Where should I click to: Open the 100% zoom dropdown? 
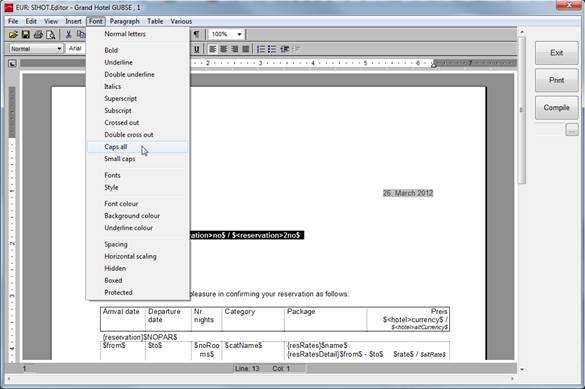coord(226,34)
